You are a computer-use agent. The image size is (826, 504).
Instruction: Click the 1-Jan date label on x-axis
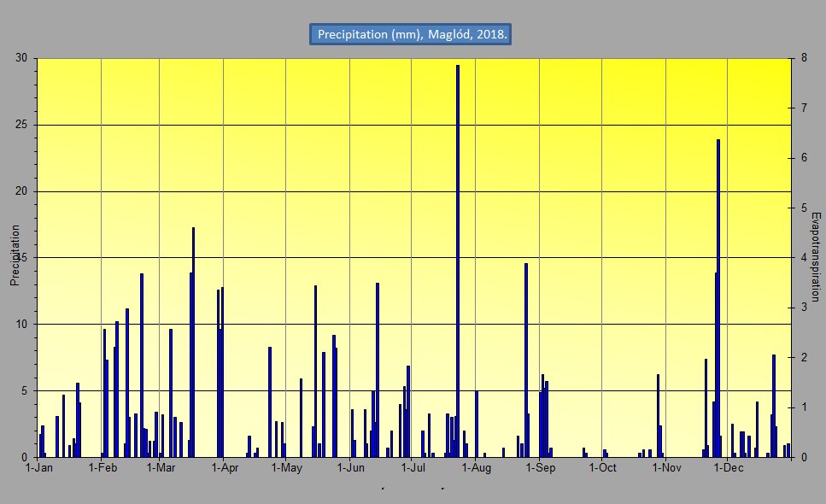[x=40, y=468]
